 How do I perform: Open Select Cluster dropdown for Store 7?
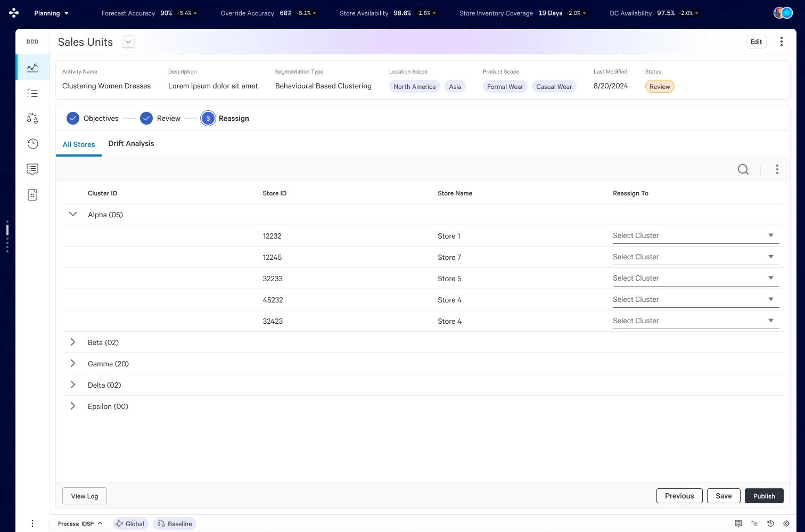tap(696, 257)
